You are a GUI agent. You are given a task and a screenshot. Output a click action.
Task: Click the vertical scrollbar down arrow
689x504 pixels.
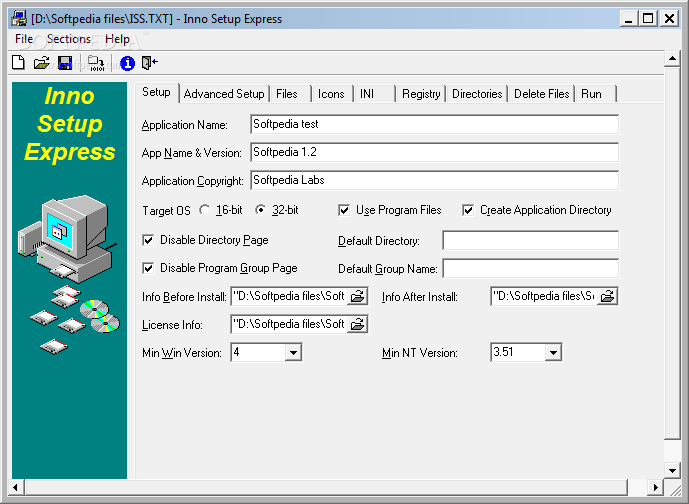coord(672,471)
